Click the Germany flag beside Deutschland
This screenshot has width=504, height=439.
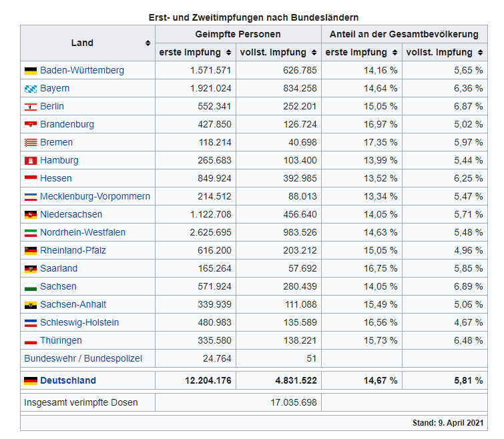[30, 381]
